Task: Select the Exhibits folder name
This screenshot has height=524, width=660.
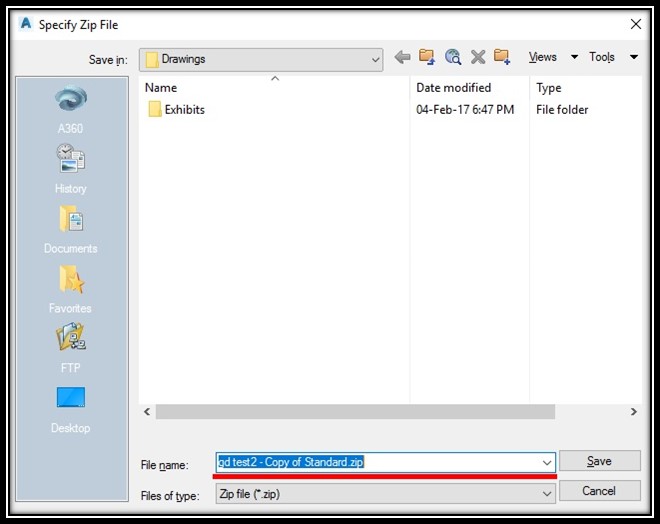Action: point(184,109)
